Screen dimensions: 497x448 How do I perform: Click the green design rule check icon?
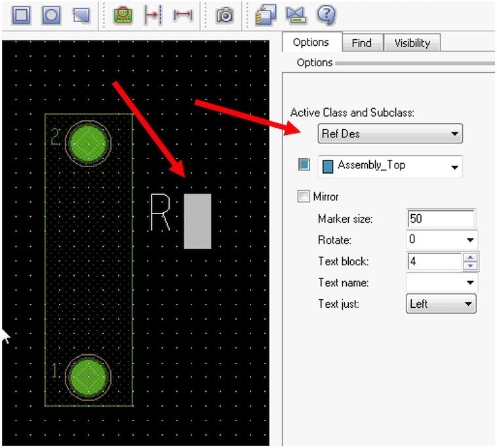(122, 15)
